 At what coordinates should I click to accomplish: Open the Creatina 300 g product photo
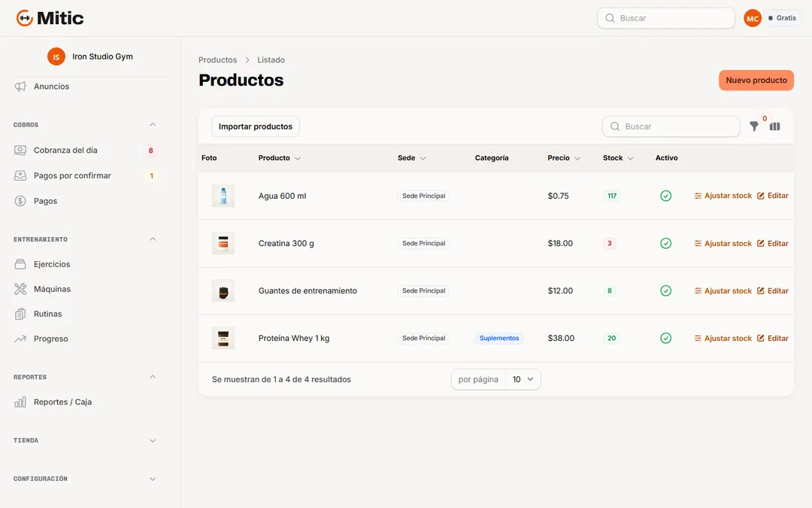pos(223,244)
